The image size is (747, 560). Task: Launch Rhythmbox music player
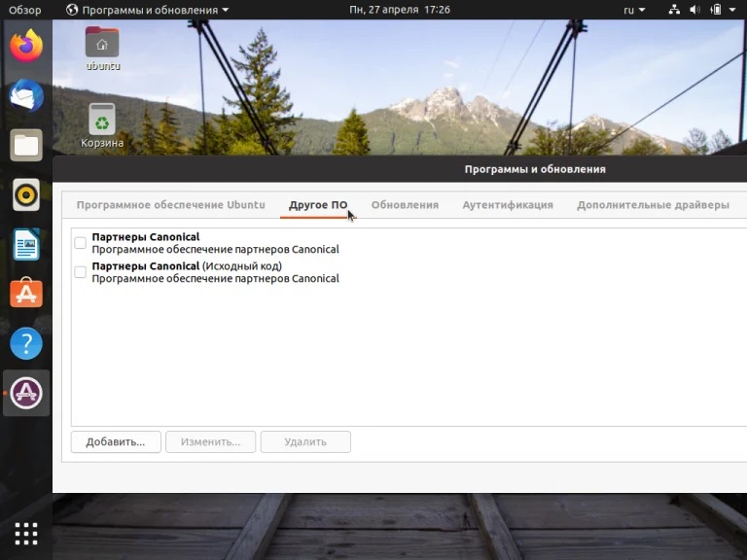click(x=26, y=194)
